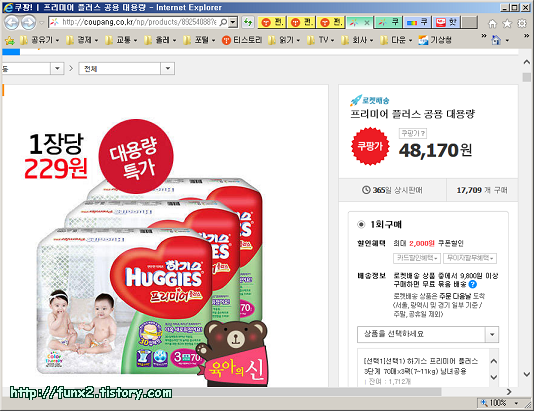Open the 카드할인혜택 dropdown
Viewport: 534px width, 411px height.
(417, 258)
